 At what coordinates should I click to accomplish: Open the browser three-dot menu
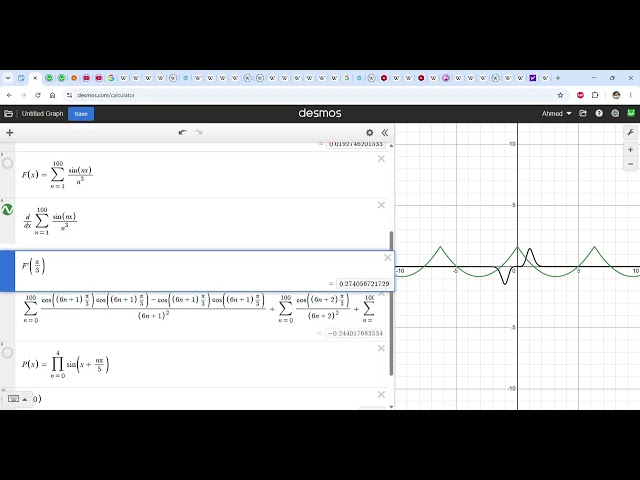631,95
